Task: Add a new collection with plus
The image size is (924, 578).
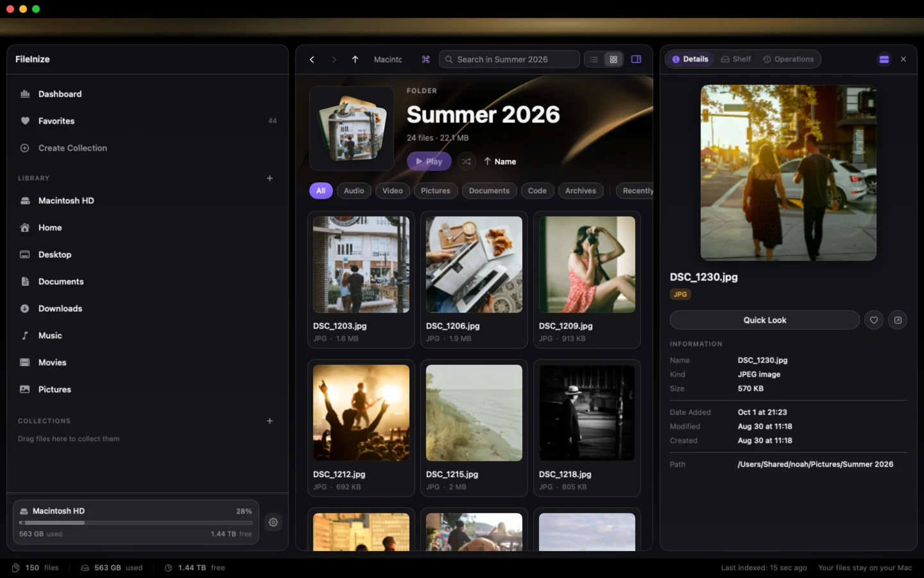Action: coord(269,421)
